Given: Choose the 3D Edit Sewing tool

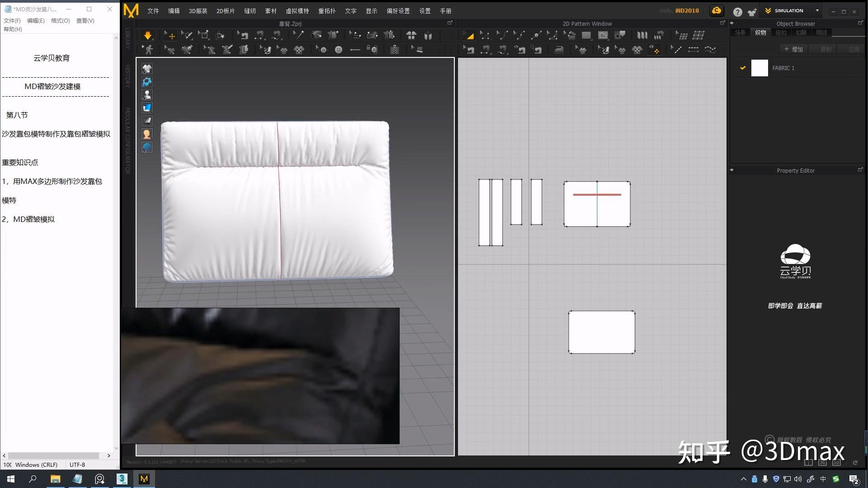Looking at the screenshot, I should click(x=244, y=35).
